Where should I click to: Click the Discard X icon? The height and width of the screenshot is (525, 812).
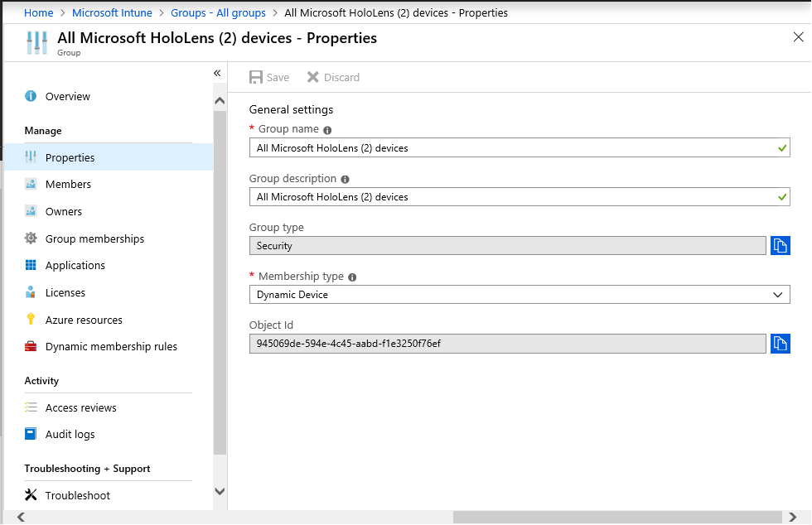[x=313, y=77]
